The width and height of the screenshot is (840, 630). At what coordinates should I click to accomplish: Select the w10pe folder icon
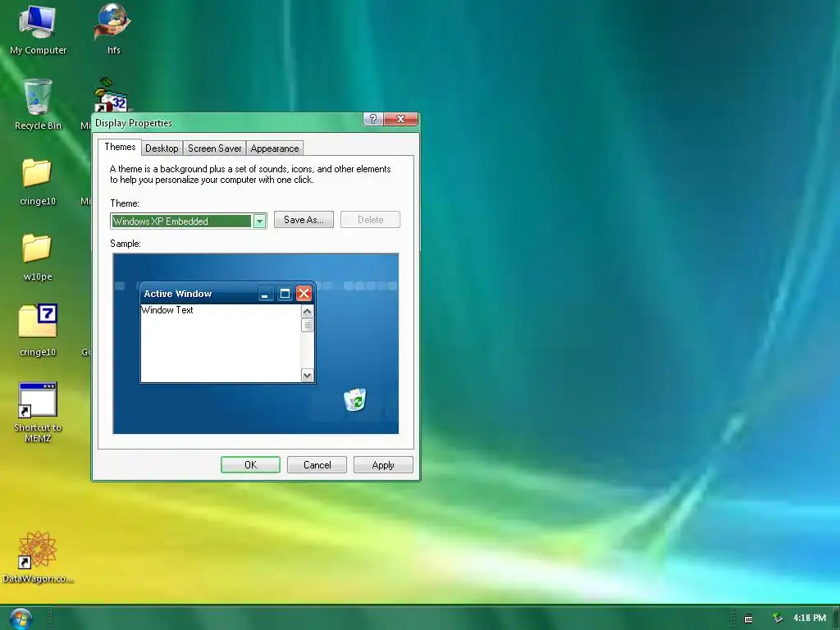(x=38, y=257)
